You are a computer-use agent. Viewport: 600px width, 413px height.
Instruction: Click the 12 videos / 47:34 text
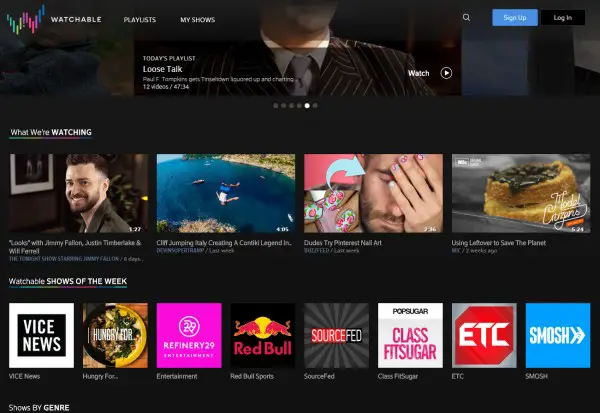[x=166, y=87]
